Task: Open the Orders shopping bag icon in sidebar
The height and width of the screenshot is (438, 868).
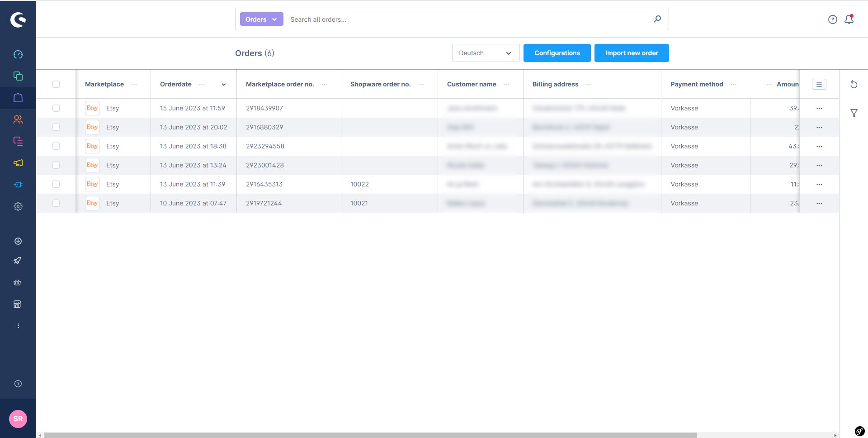Action: 18,98
